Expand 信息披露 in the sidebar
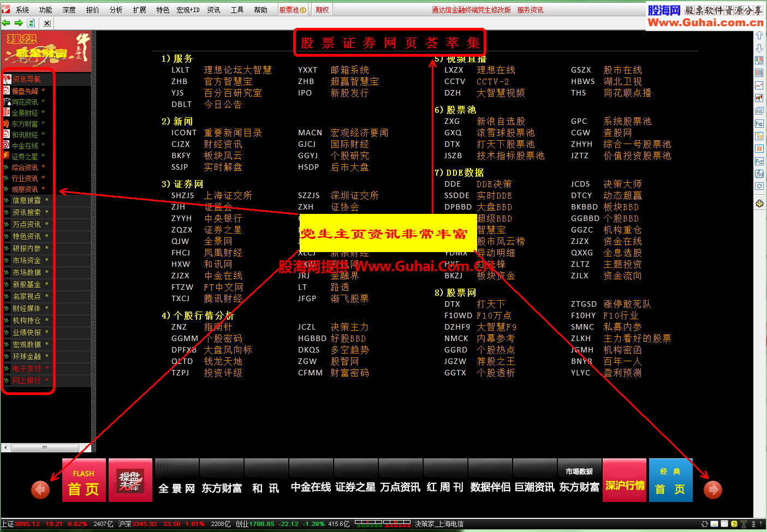767x532 pixels. [x=27, y=200]
